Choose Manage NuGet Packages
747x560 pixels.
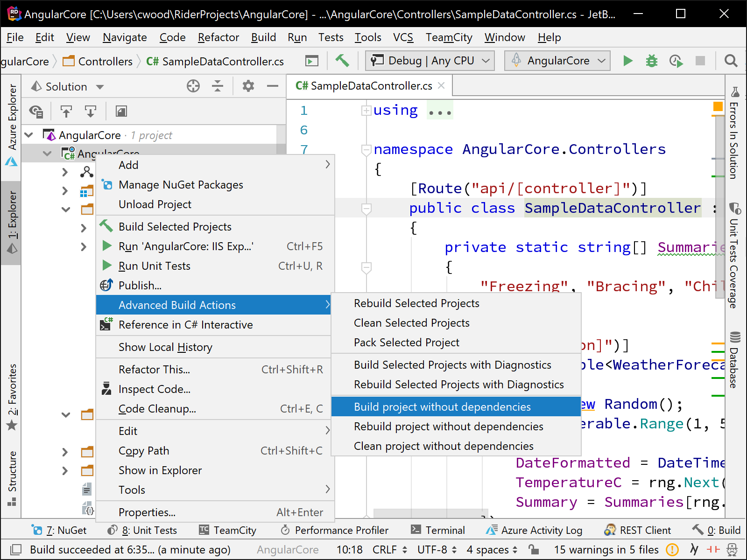(215, 185)
